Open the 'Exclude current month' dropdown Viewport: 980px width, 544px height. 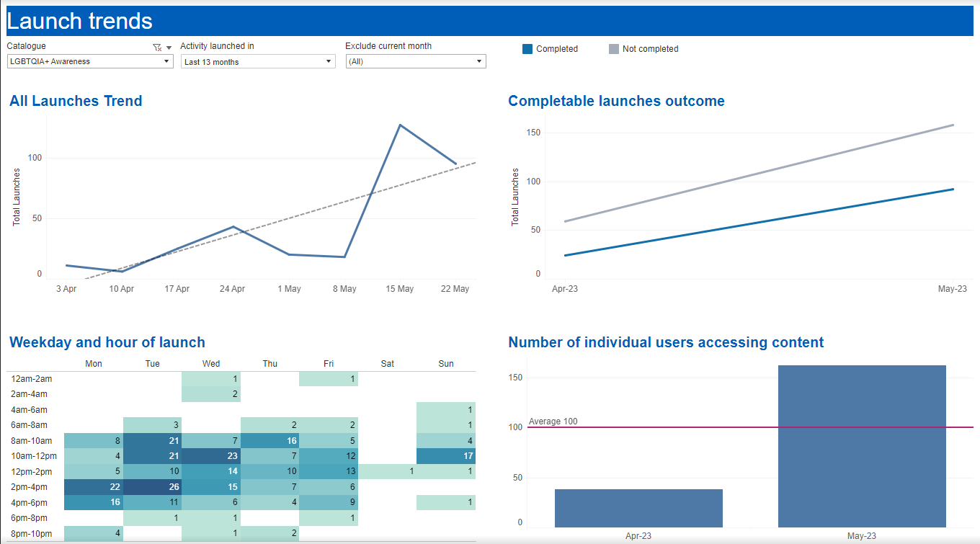tap(479, 61)
